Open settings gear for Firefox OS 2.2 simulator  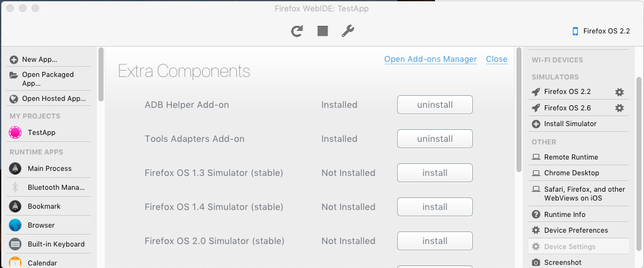[619, 92]
